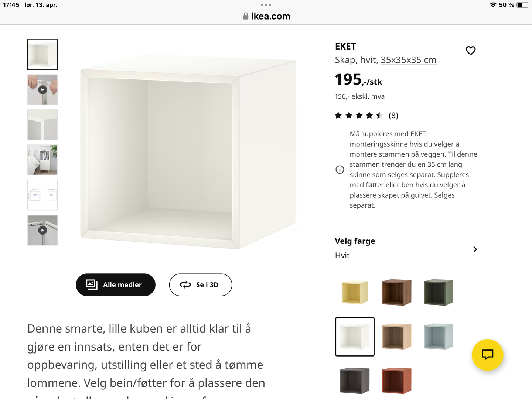
Task: Choose the dark walnut brown swatch
Action: tap(396, 292)
